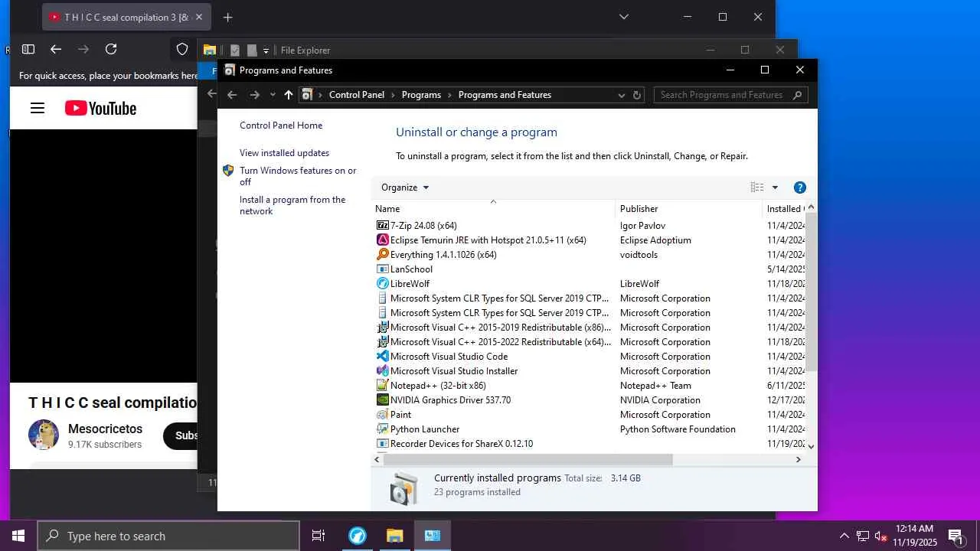Go up one level to Programs
980x551 pixels.
point(288,95)
